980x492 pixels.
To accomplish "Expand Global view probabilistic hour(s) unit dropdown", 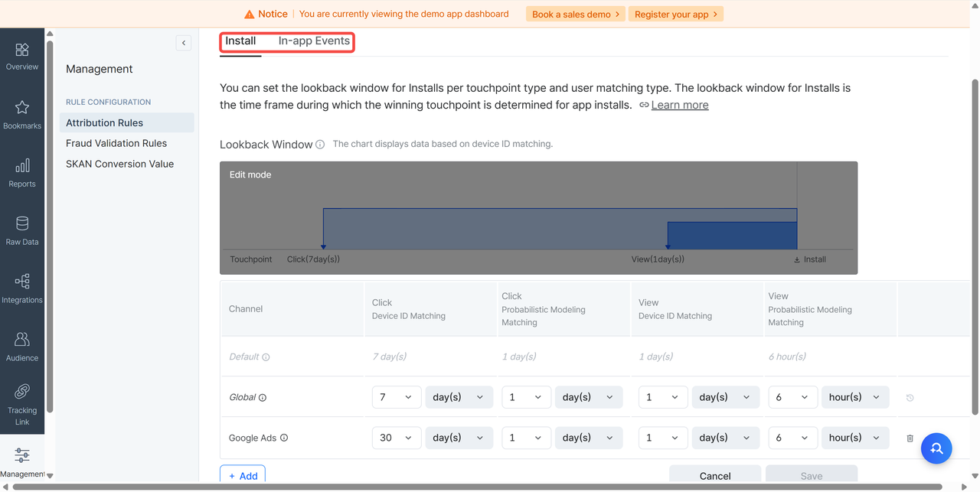I will [854, 397].
